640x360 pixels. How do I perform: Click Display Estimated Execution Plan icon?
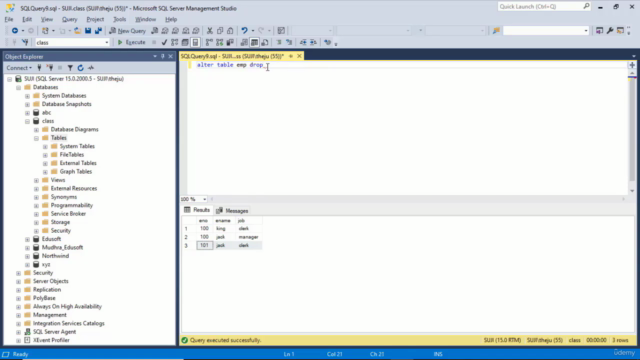click(175, 42)
